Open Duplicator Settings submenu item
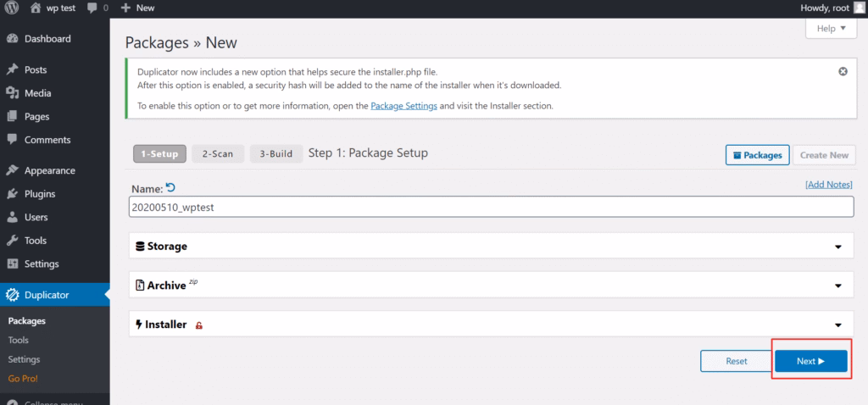Screen dimensions: 868x405 (x=24, y=359)
